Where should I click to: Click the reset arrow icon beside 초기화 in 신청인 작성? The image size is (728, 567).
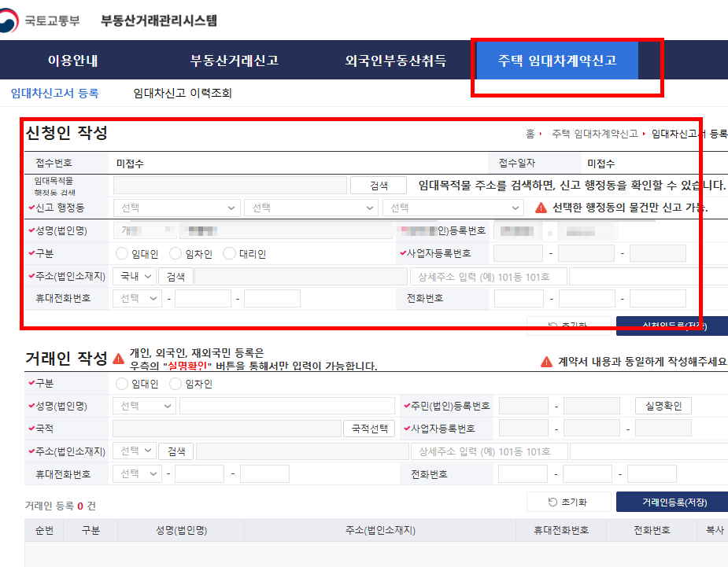click(553, 324)
